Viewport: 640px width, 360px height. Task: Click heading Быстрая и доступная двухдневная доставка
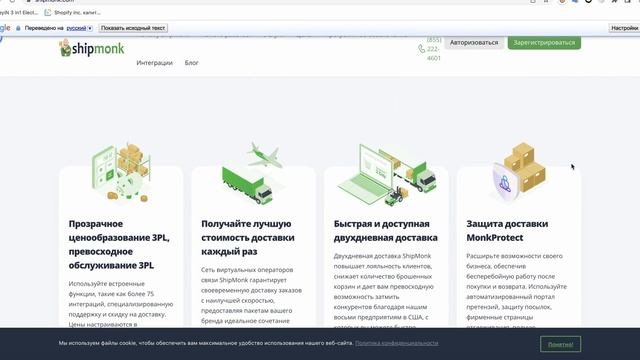pyautogui.click(x=386, y=231)
